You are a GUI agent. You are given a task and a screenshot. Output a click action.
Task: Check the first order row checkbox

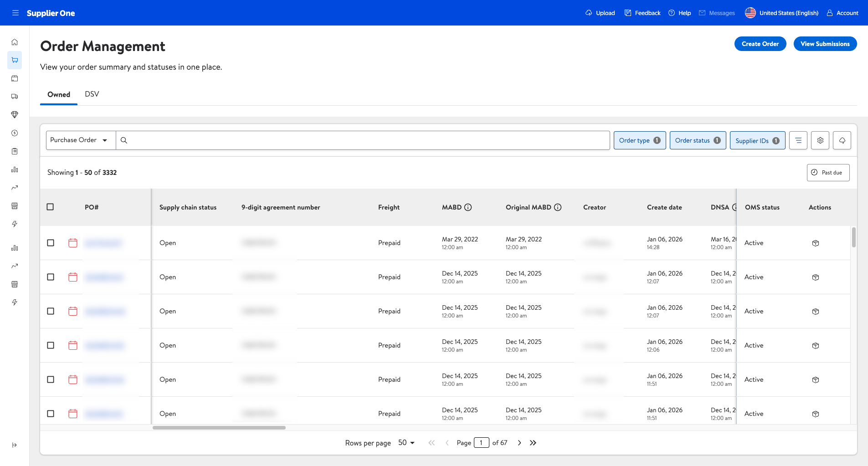(x=51, y=243)
